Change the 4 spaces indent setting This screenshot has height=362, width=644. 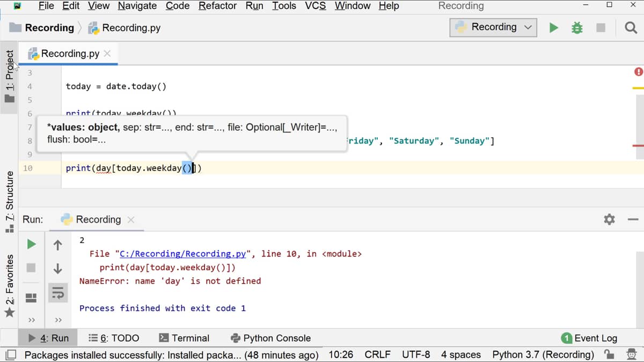[x=461, y=355]
